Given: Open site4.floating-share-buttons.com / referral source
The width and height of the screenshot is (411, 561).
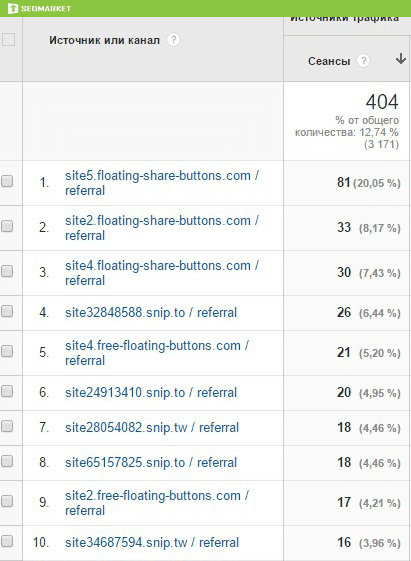Looking at the screenshot, I should click(x=162, y=273).
